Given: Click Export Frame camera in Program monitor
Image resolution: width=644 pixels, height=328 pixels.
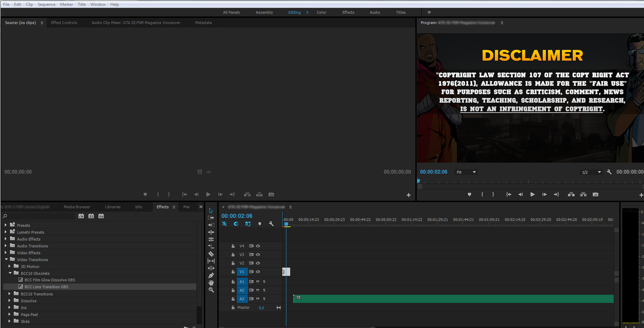Looking at the screenshot, I should tap(595, 194).
